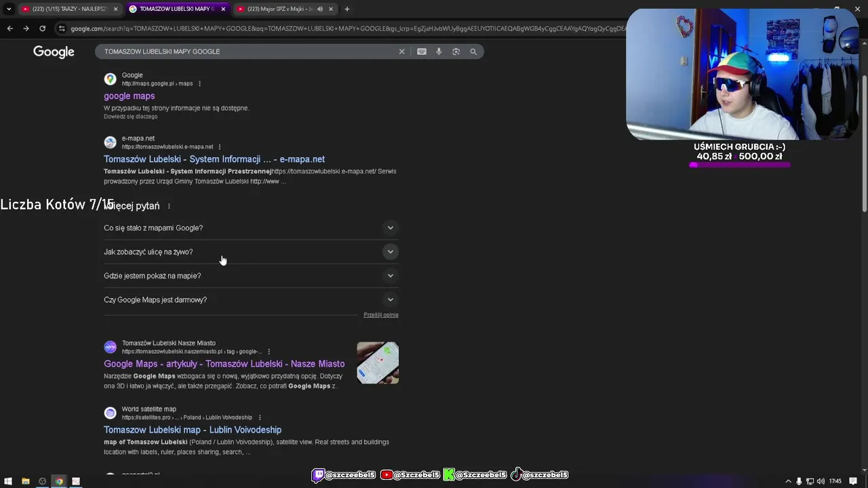Click the Google Maps pin favicon
Viewport: 868px width, 488px height.
[x=110, y=79]
